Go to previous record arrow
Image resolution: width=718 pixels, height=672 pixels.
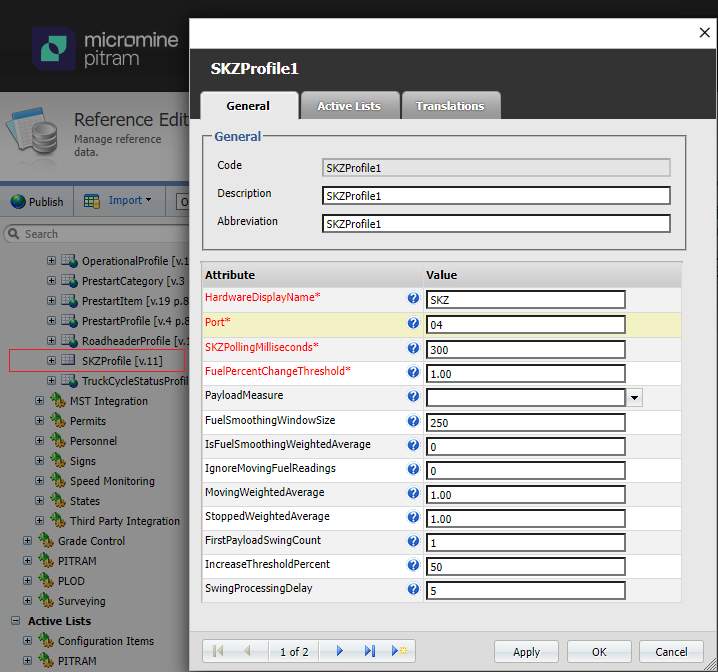tap(247, 650)
